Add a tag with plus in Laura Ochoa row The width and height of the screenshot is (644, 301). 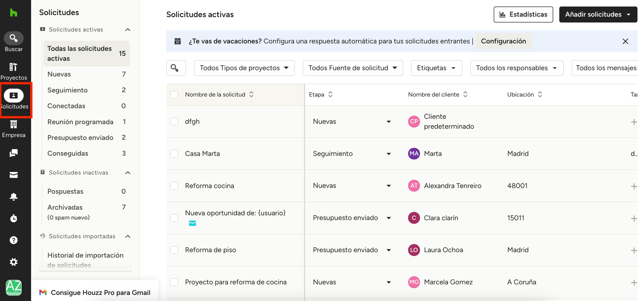click(634, 250)
